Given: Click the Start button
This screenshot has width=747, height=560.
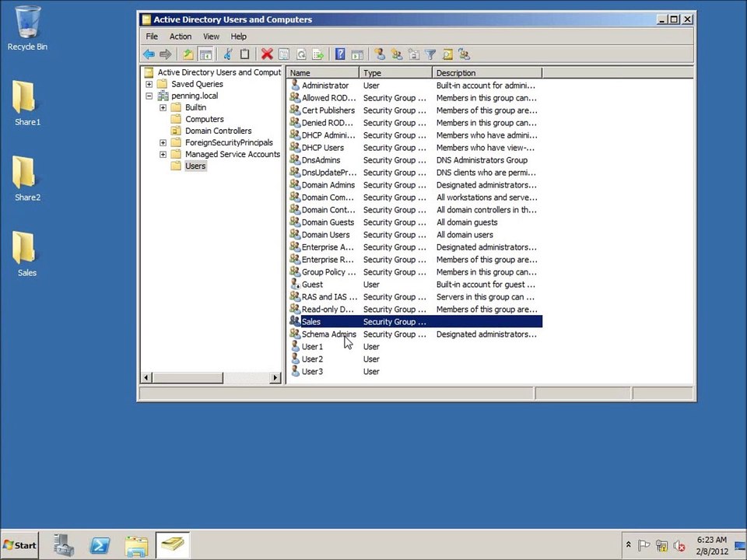Looking at the screenshot, I should tap(20, 545).
